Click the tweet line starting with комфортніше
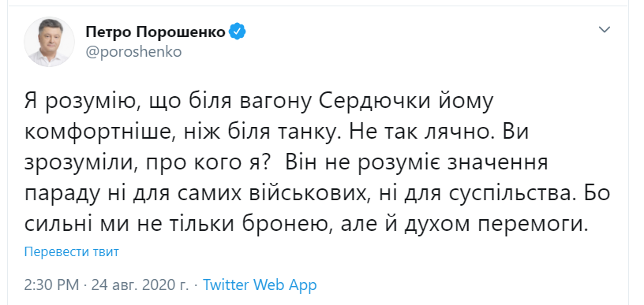644x305 pixels. [x=276, y=133]
